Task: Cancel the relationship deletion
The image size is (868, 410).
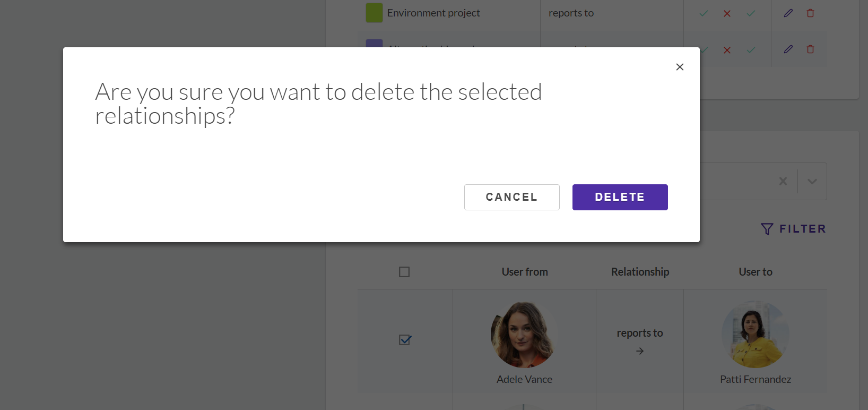Action: pos(511,197)
